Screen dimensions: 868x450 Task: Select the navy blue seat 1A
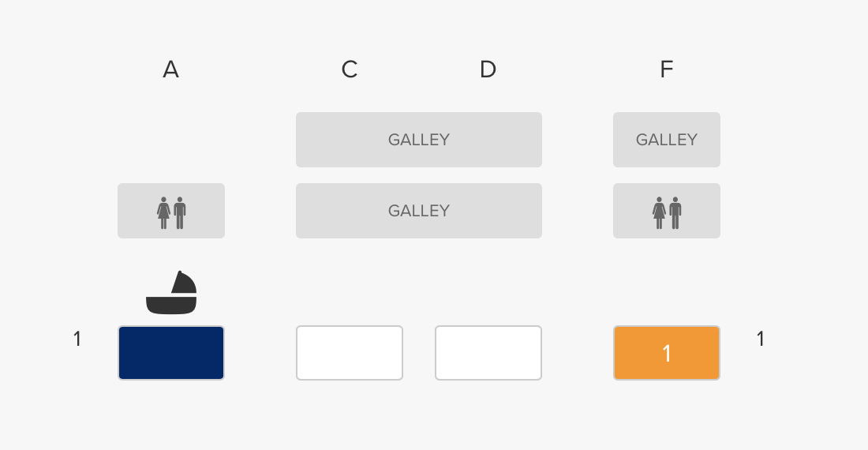(171, 353)
